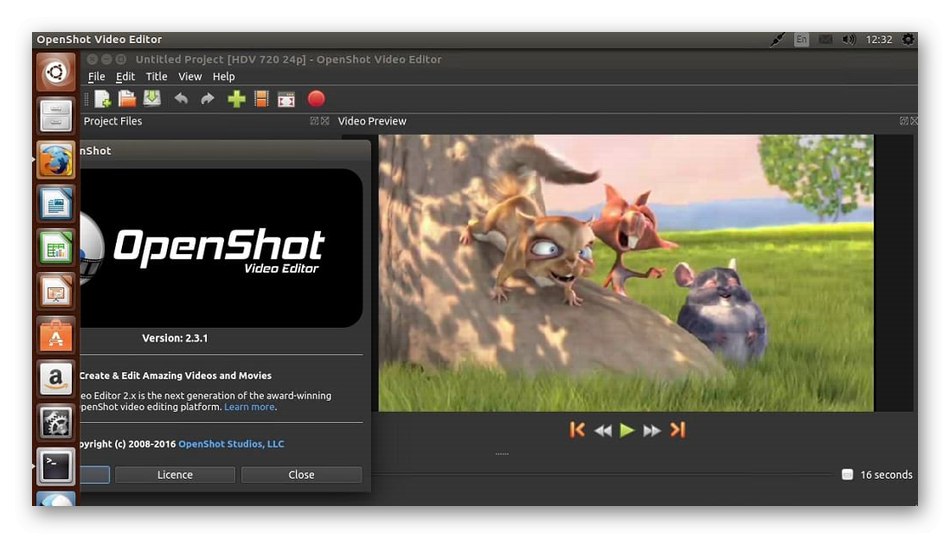Click Create & Edit Amazing Videos heading
Screen dimensions: 950x538
coord(176,376)
